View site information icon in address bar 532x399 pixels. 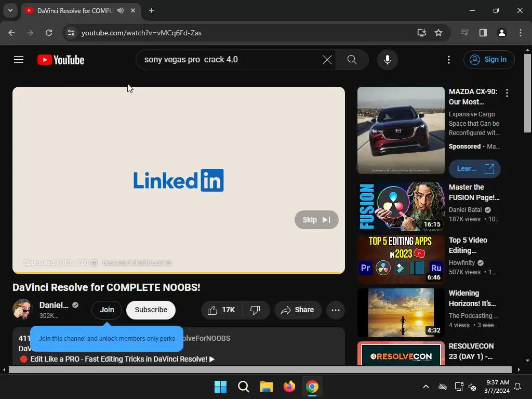(71, 33)
